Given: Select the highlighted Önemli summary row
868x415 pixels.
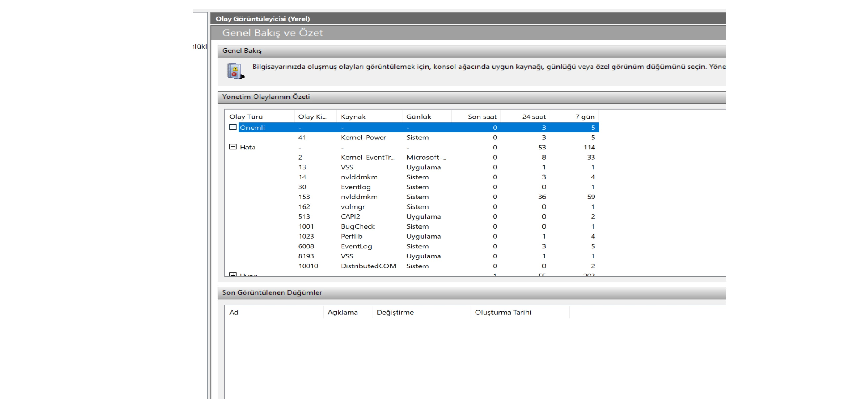Looking at the screenshot, I should (419, 128).
